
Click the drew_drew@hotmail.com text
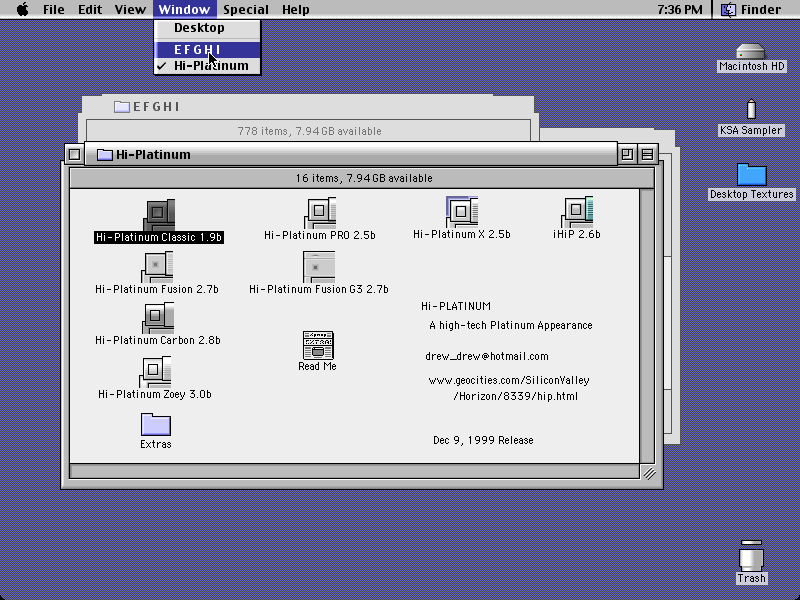(x=487, y=356)
